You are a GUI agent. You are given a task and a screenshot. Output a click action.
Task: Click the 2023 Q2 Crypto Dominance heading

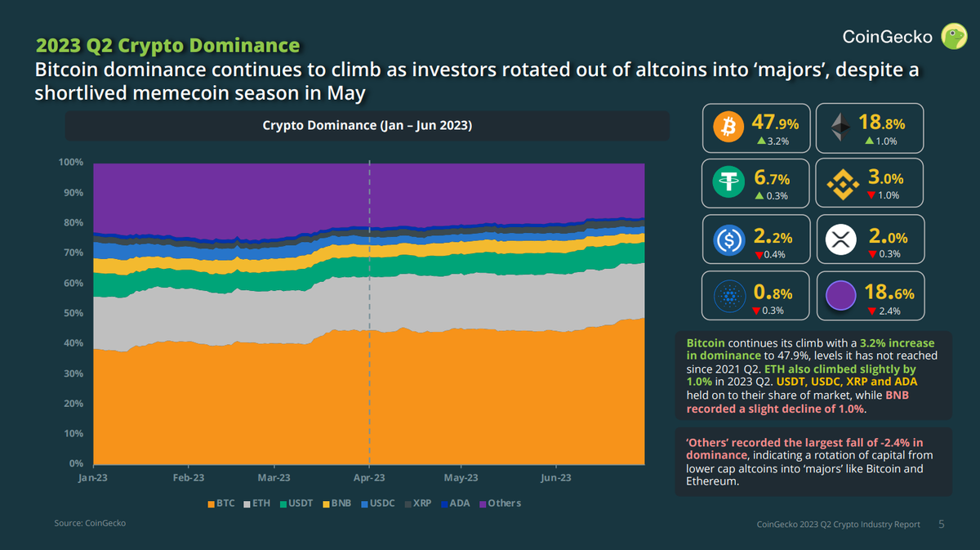click(x=167, y=44)
